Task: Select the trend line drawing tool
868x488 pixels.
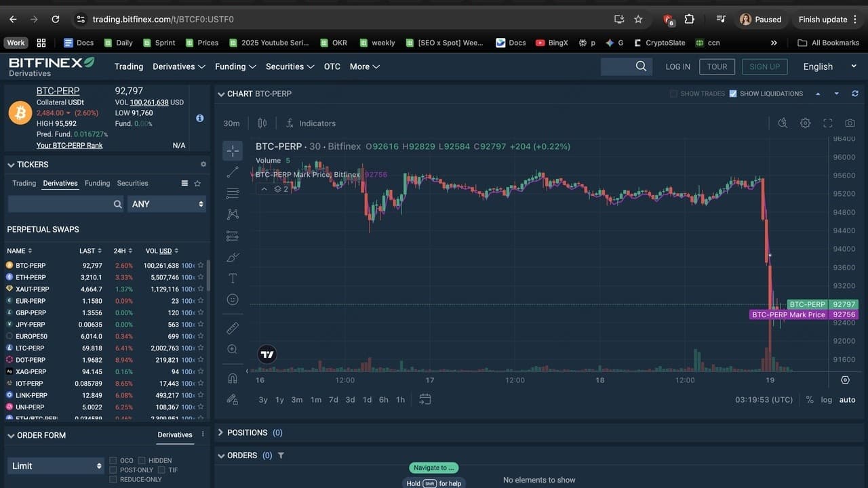Action: pos(233,171)
